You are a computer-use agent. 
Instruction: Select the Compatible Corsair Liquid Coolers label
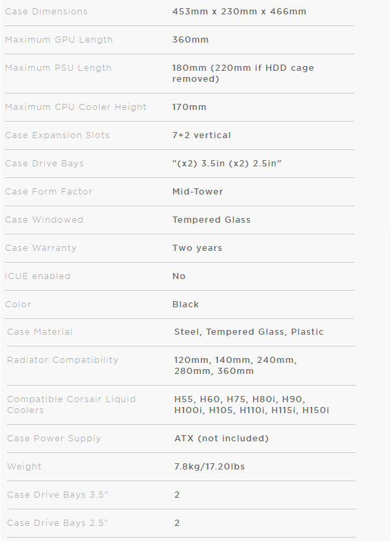[x=71, y=404]
